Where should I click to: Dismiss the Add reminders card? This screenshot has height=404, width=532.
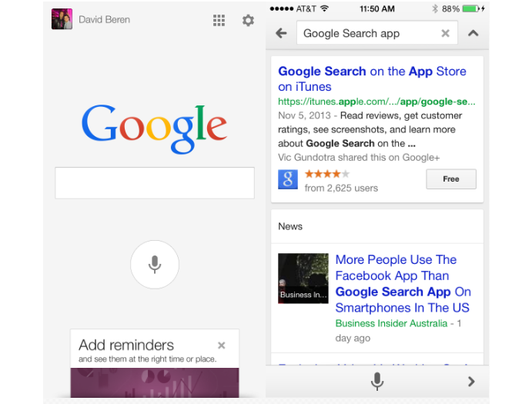coord(222,346)
